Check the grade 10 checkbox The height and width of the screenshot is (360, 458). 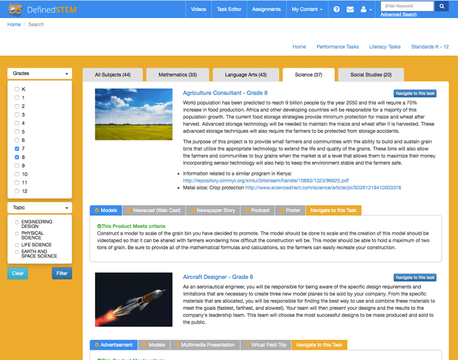pos(17,174)
